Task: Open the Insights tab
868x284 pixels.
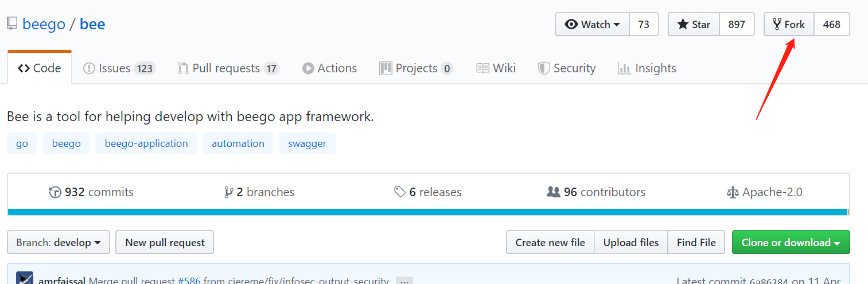Action: 647,68
